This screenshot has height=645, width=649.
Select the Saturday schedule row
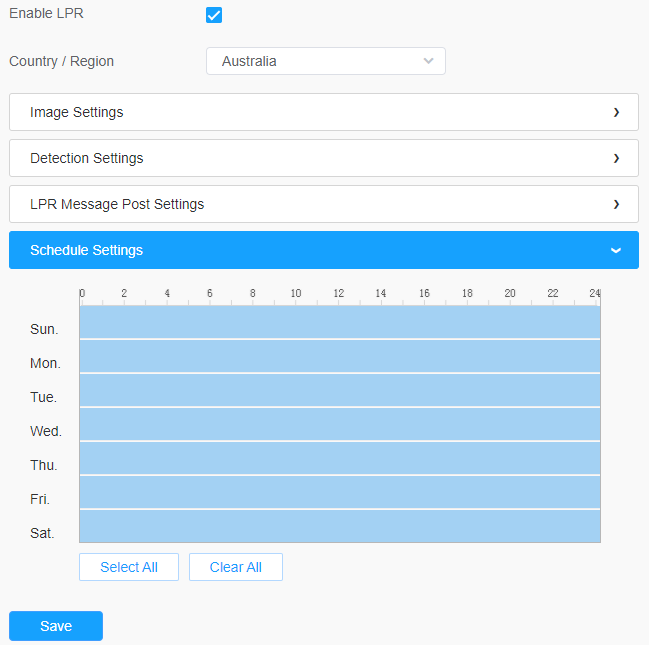[340, 526]
